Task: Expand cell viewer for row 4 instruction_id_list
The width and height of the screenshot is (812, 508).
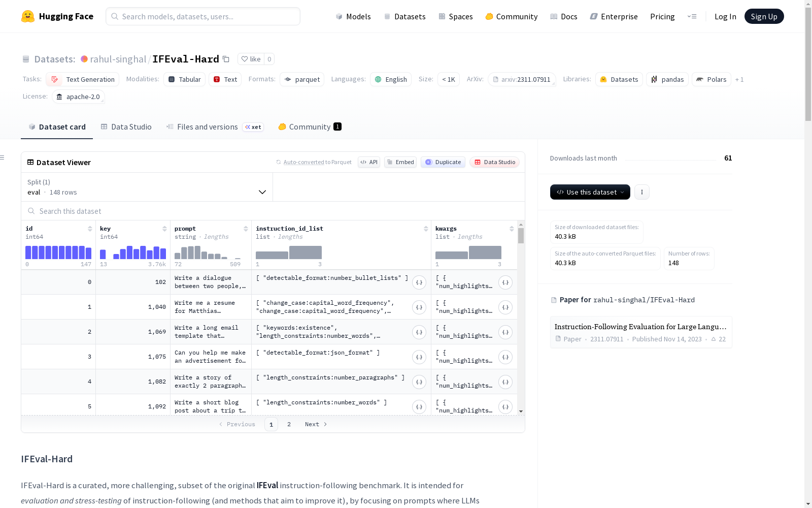Action: (419, 382)
